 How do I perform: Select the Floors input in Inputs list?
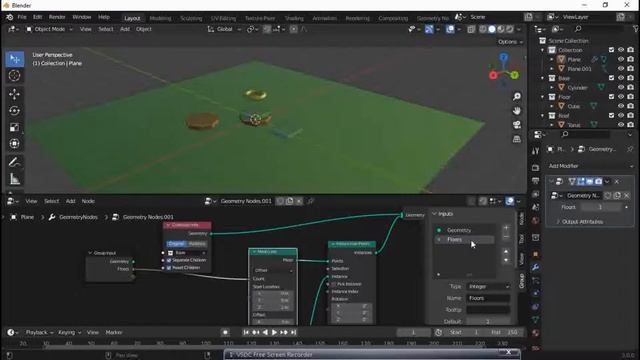pyautogui.click(x=465, y=240)
